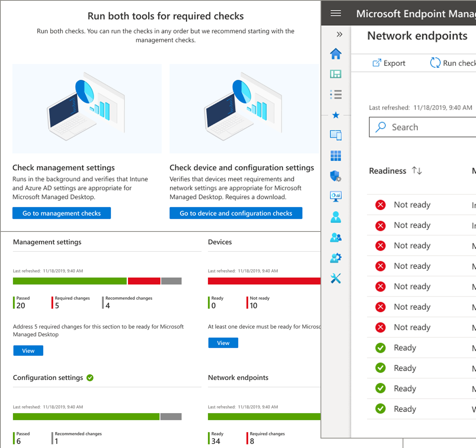The width and height of the screenshot is (476, 448).
Task: Select the fourth Not ready row text
Action: pyautogui.click(x=412, y=266)
